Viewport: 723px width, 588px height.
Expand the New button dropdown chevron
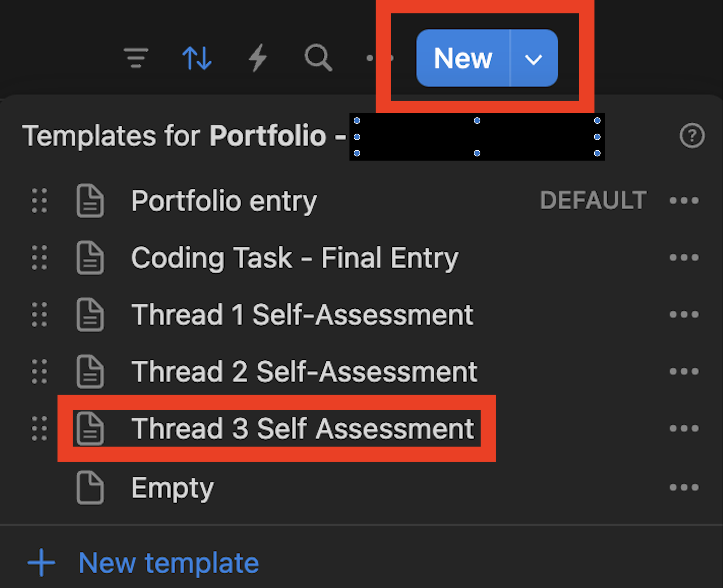pos(534,59)
